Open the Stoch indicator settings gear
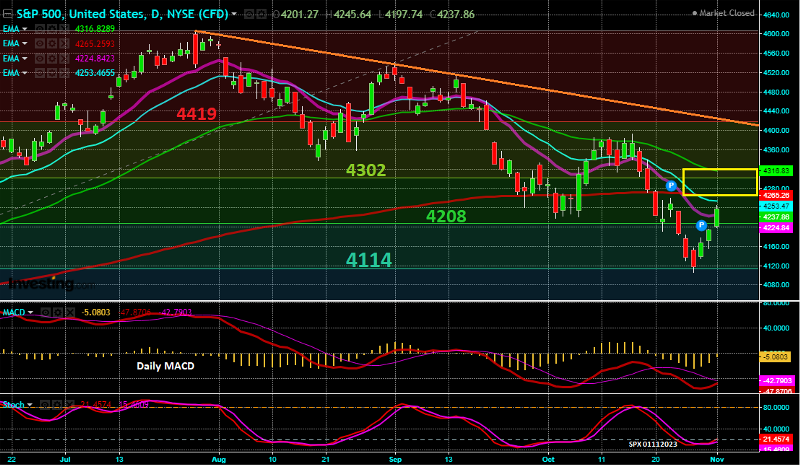This screenshot has width=800, height=466. 58,405
